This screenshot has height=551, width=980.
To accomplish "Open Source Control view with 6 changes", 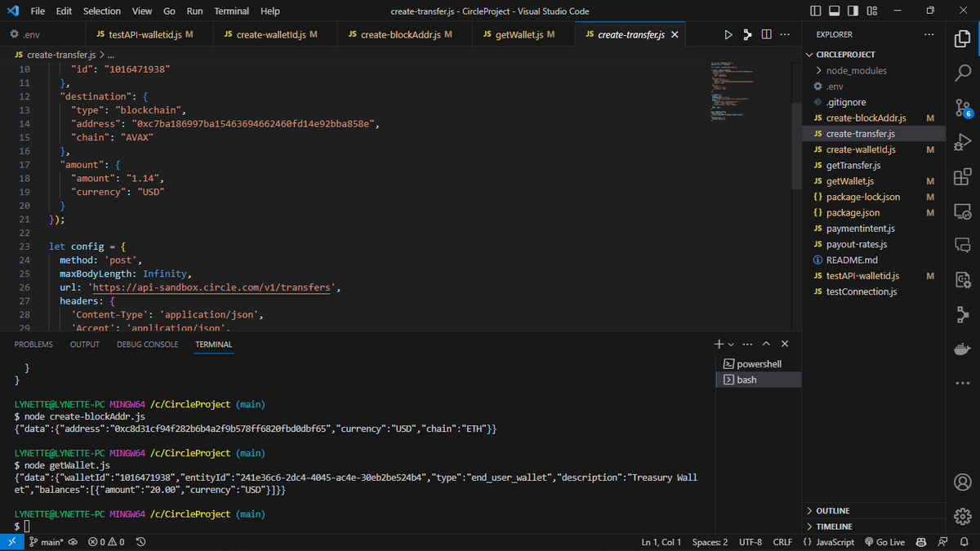I will [x=963, y=108].
